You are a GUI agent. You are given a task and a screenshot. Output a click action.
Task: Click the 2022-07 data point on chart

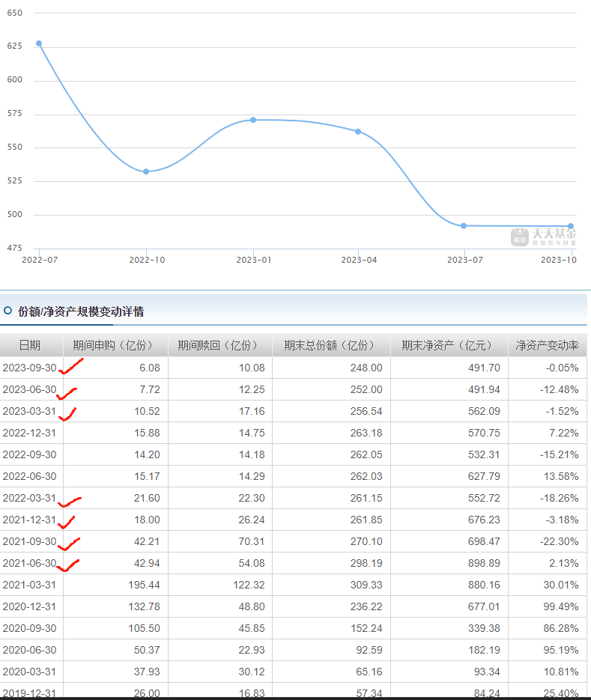point(39,43)
